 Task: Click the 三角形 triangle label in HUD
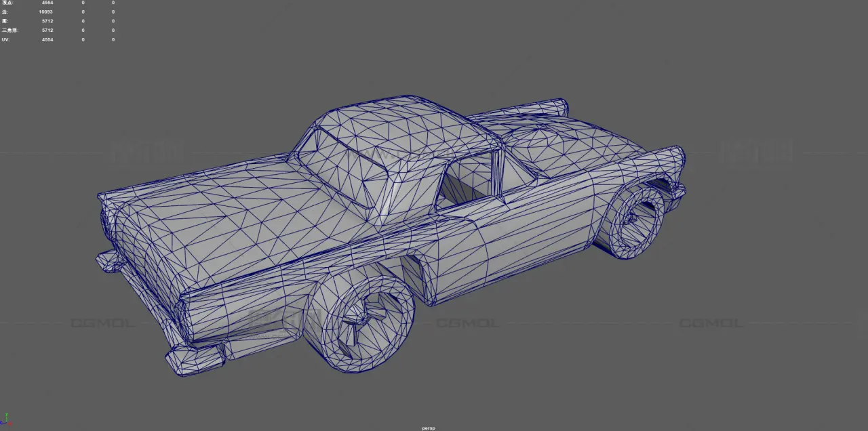(9, 30)
